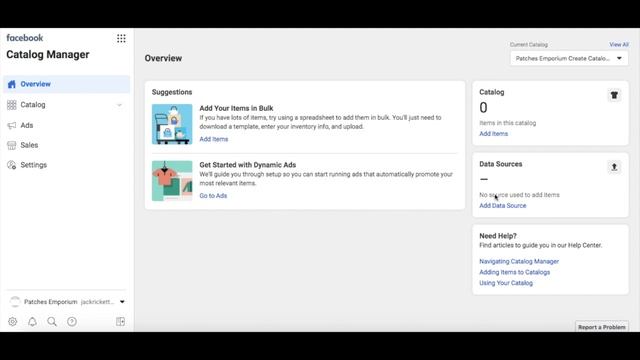Click the Overview home icon
Viewport: 640px width, 360px height.
11,84
